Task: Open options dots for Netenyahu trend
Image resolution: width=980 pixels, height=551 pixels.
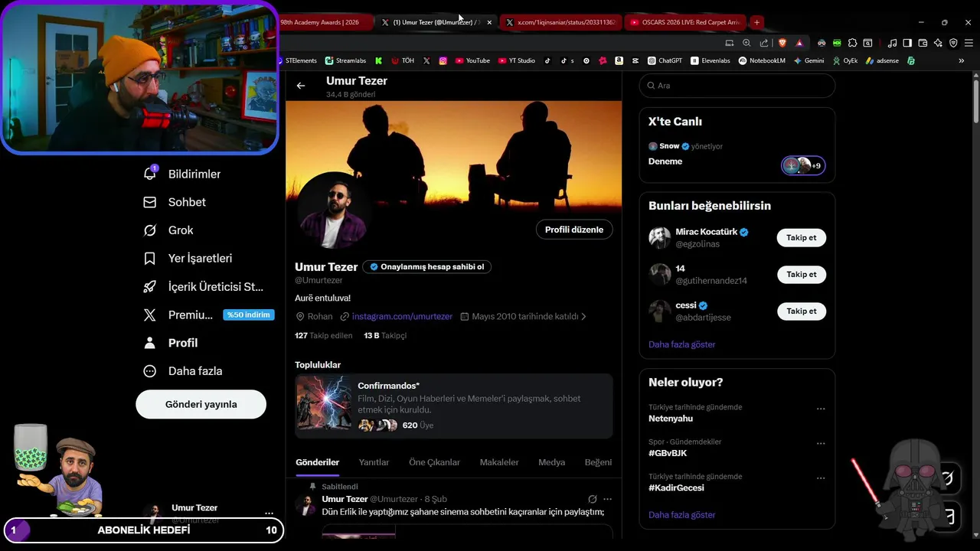Action: click(821, 409)
